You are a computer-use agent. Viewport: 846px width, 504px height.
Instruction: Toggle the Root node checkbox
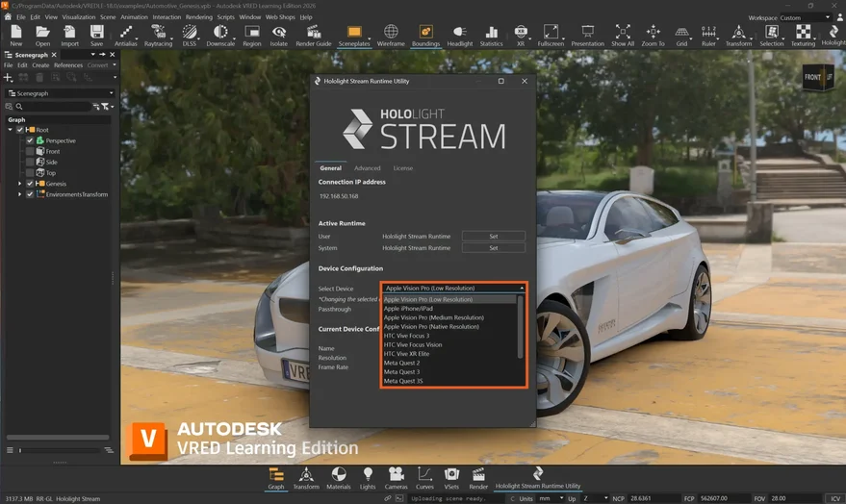point(20,130)
